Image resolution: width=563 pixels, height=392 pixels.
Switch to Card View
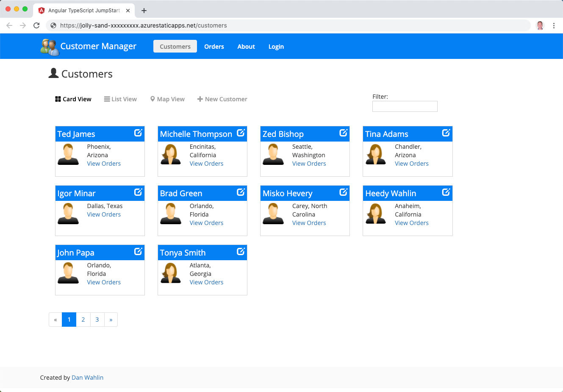[73, 99]
